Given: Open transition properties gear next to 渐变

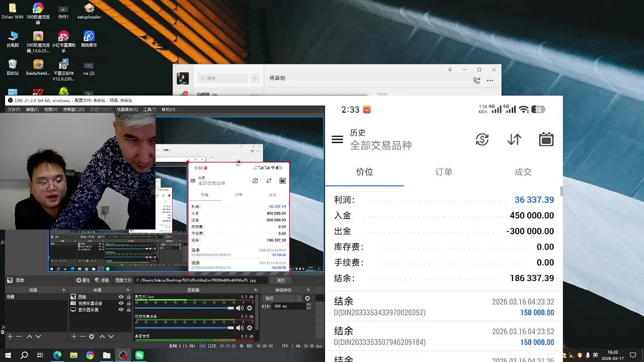Looking at the screenshot, I should coord(307,298).
